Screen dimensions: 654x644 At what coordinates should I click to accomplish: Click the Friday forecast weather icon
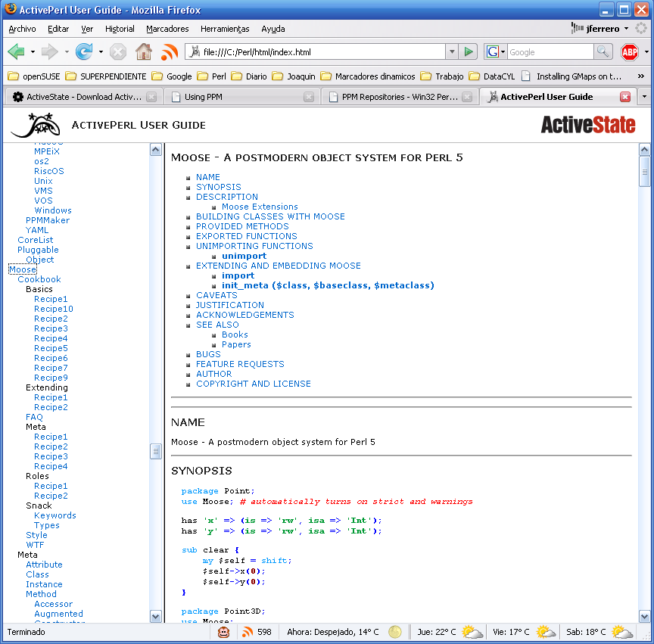click(x=546, y=632)
